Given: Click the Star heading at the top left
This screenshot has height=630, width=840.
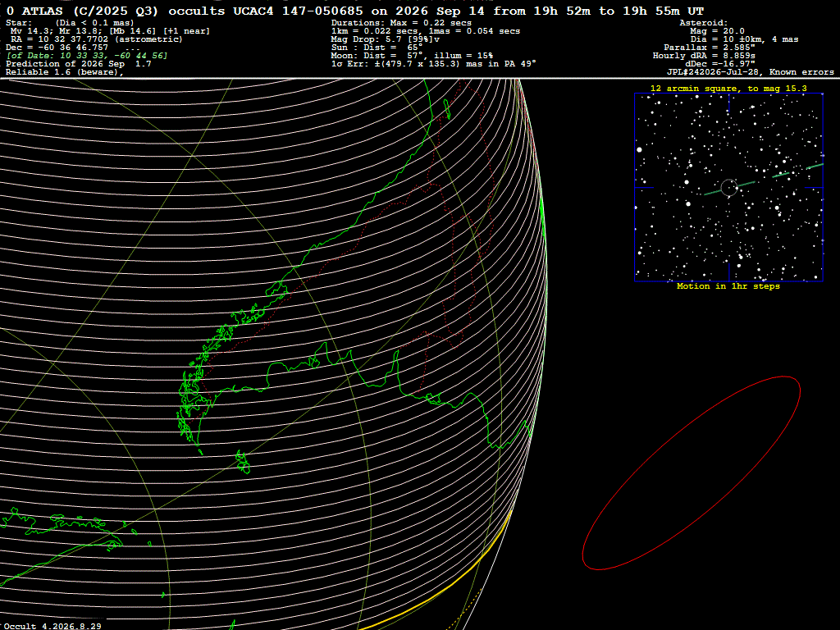Looking at the screenshot, I should click(x=18, y=22).
